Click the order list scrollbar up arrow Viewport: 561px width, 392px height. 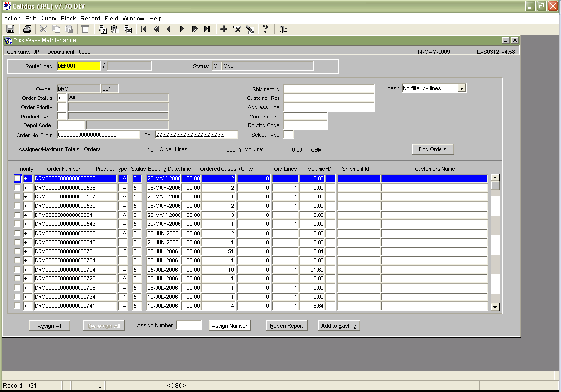coord(495,178)
